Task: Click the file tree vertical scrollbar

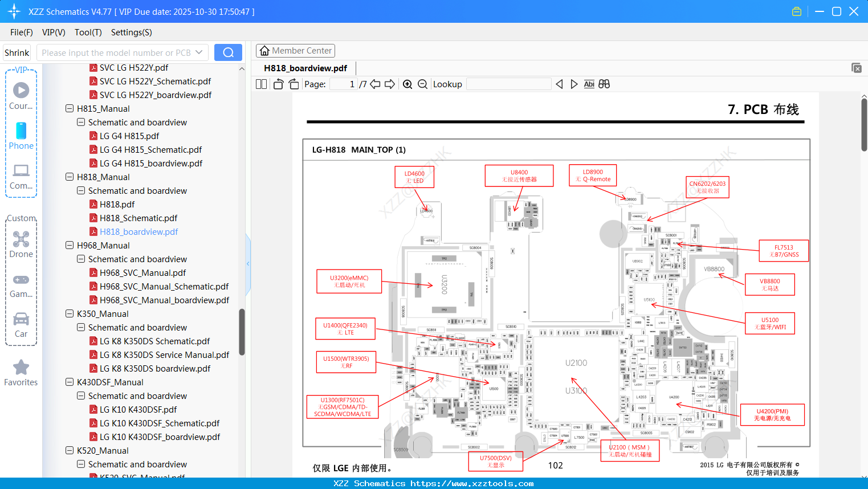Action: (x=242, y=332)
